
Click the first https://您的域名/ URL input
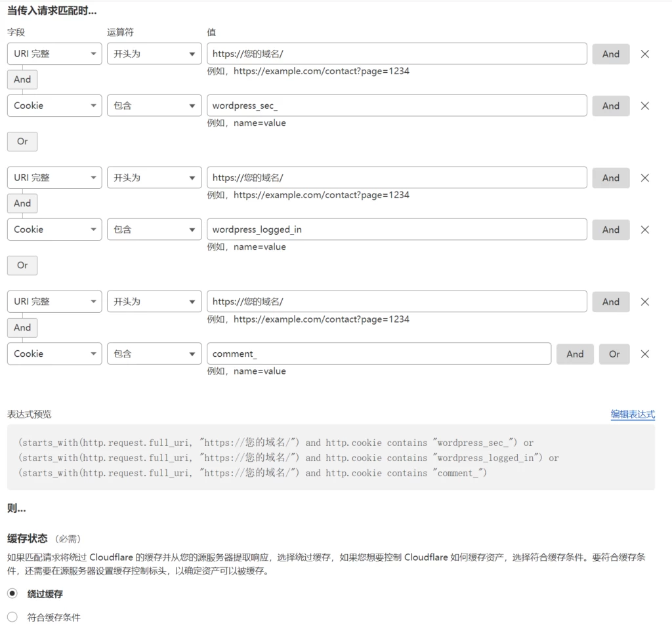[x=397, y=53]
